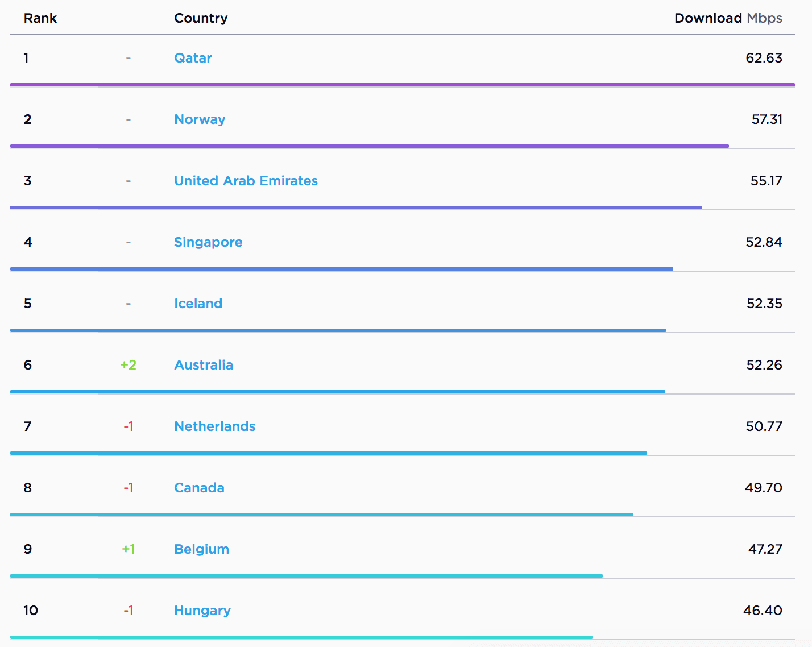812x647 pixels.
Task: Click Netherlands' -1 rank change
Action: point(129,426)
